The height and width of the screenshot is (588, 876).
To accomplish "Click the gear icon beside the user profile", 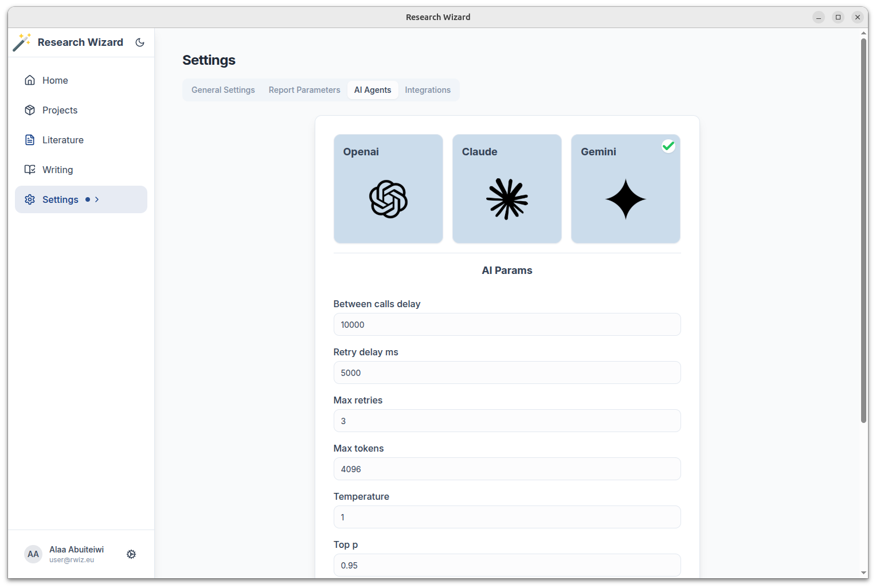I will [131, 554].
